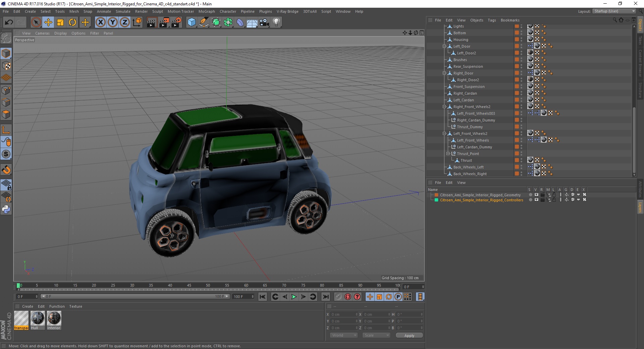Open viewport Cameras menu
The width and height of the screenshot is (644, 349).
coord(42,33)
